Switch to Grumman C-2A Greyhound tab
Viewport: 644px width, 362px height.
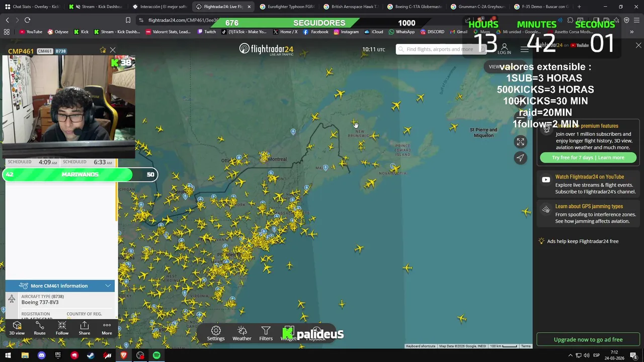477,7
